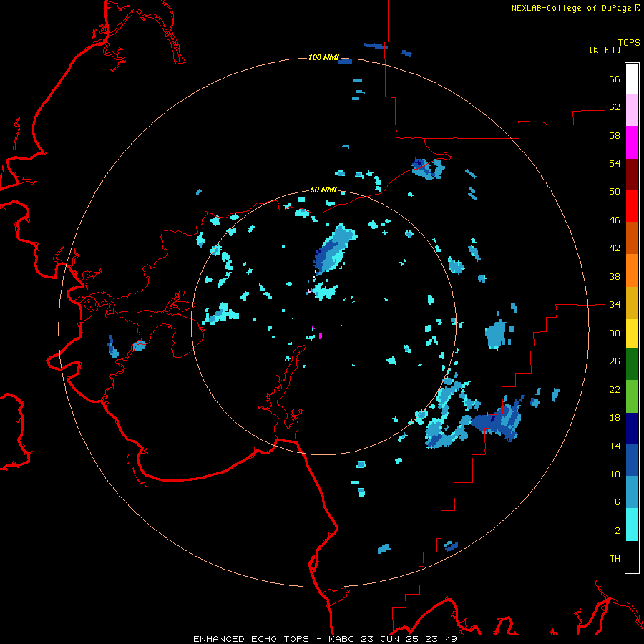Click the '23:49' timestamp
644x644 pixels.
442,639
